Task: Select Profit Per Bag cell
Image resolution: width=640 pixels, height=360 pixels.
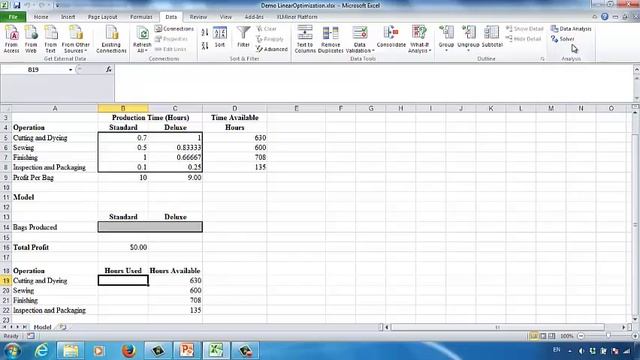Action: click(55, 178)
